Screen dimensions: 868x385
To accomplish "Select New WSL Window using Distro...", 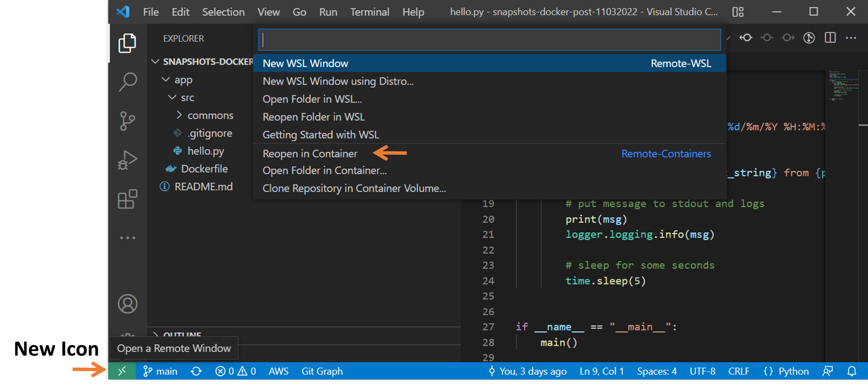I will 490,81.
